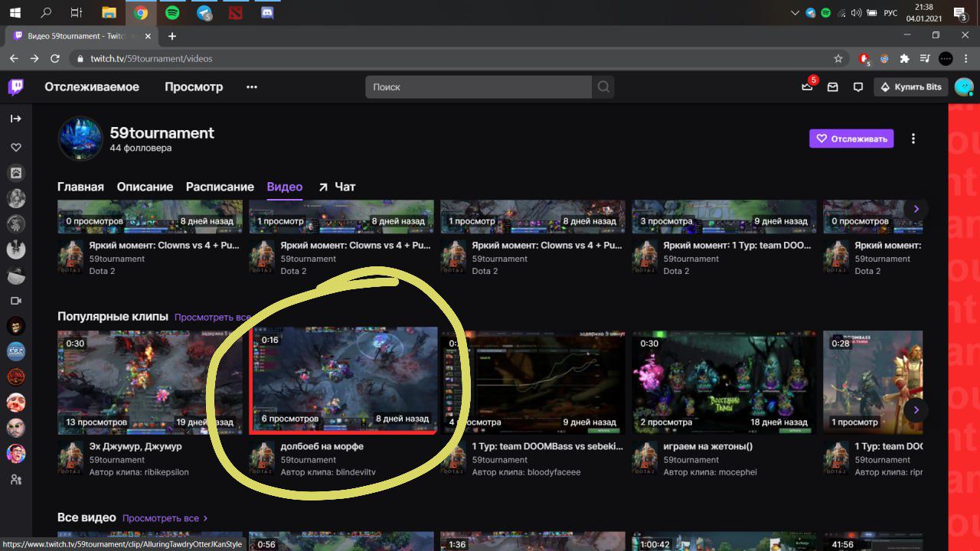This screenshot has width=980, height=551.
Task: Click the search magnifier button
Action: (603, 87)
